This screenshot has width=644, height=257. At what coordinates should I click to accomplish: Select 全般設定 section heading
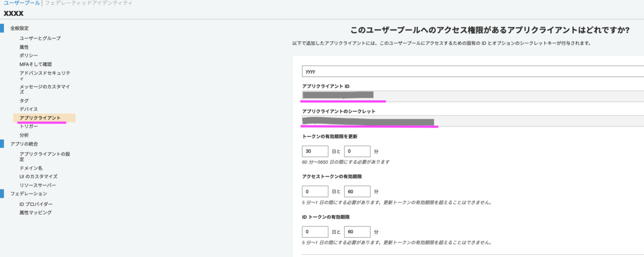point(19,28)
